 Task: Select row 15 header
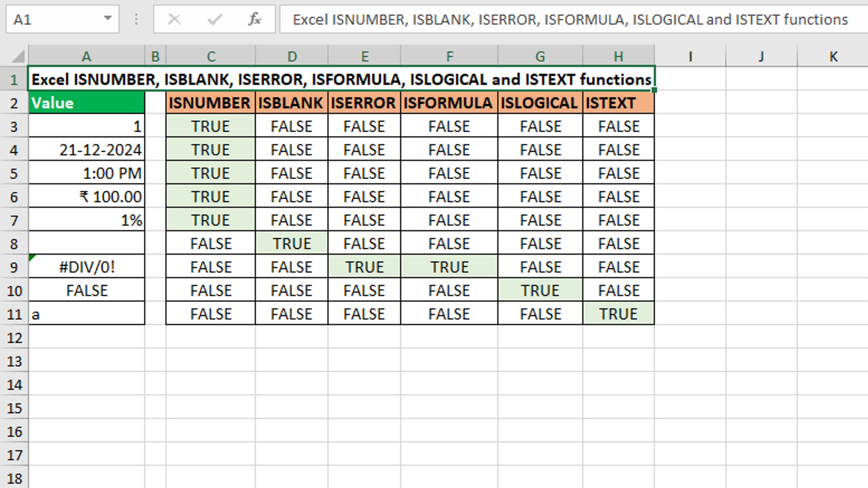[x=14, y=408]
